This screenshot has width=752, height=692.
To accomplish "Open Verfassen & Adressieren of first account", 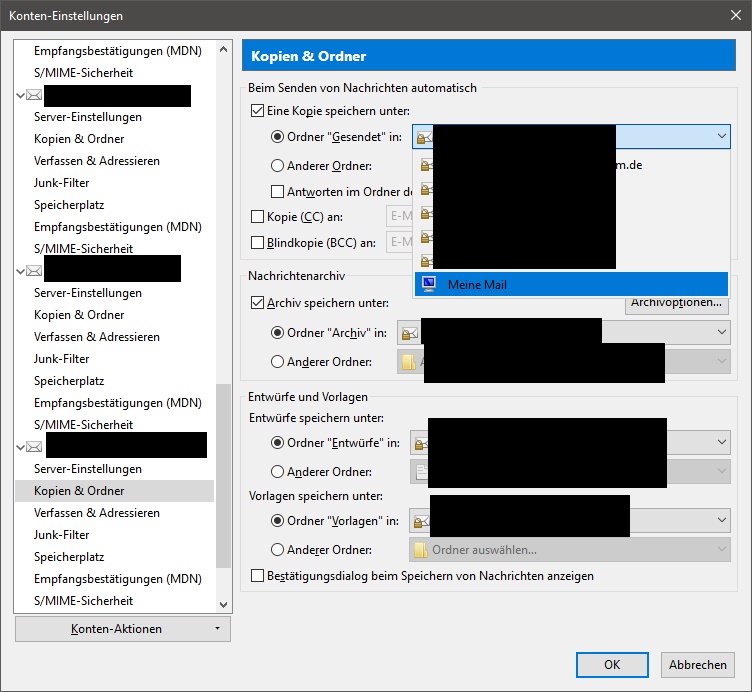I will pos(97,161).
